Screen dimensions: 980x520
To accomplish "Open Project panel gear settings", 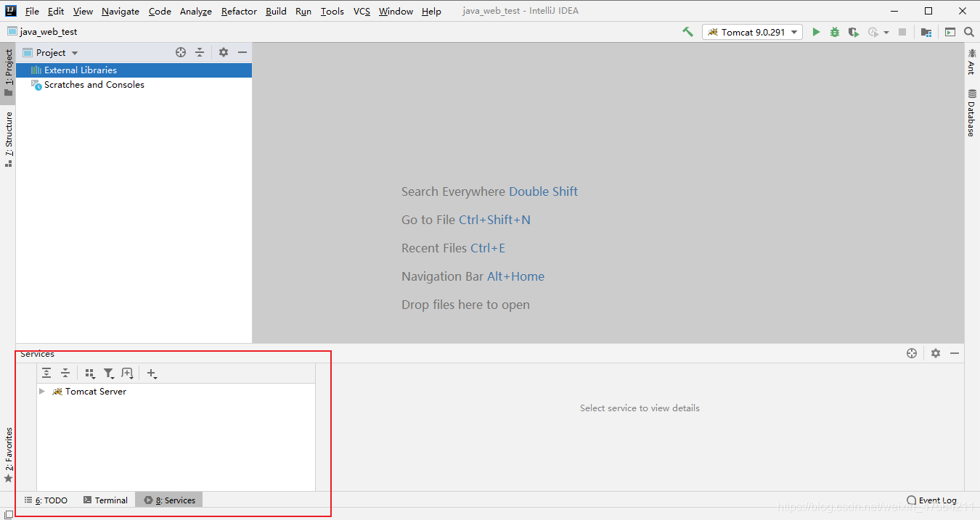I will 224,52.
